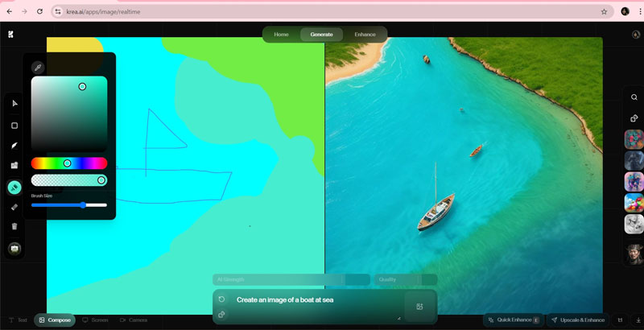Click the Krea logo in top-left
This screenshot has width=644, height=330.
tap(10, 34)
